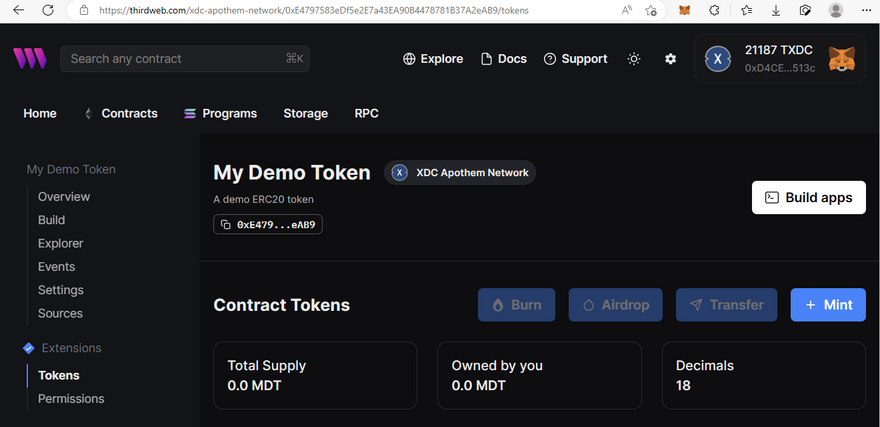Screen dimensions: 880x427
Task: Select Events in the sidebar
Action: click(56, 267)
